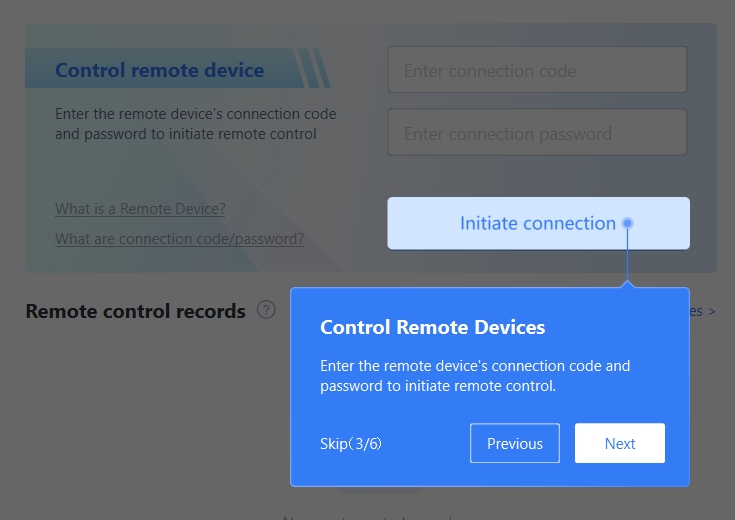
Task: Select the Control remote device header tab
Action: tap(159, 70)
